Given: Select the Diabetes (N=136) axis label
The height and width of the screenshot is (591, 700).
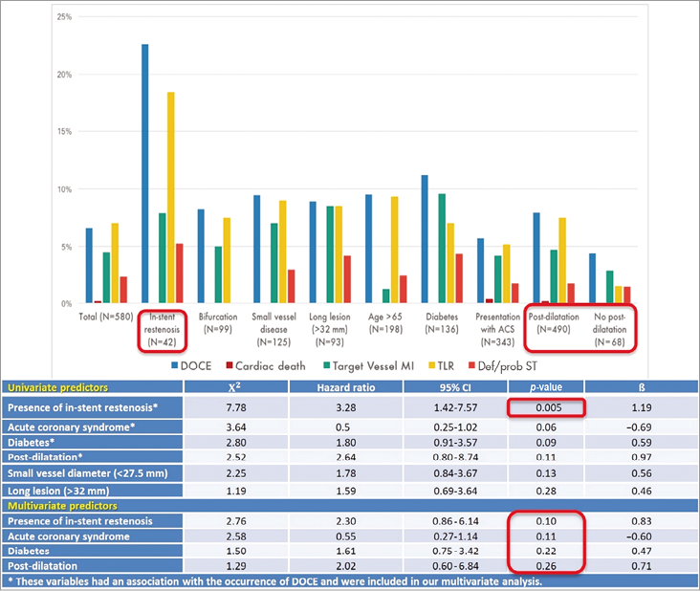Looking at the screenshot, I should click(441, 319).
